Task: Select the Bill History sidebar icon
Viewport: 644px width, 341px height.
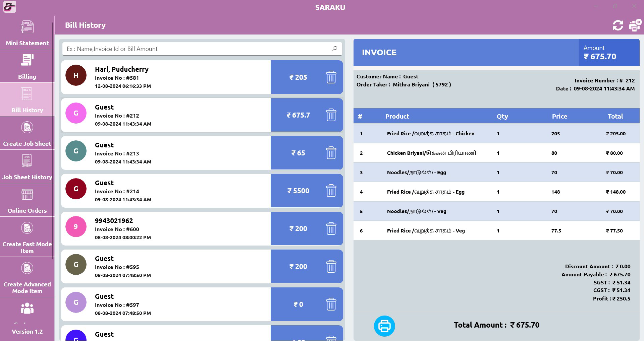Action: click(26, 94)
